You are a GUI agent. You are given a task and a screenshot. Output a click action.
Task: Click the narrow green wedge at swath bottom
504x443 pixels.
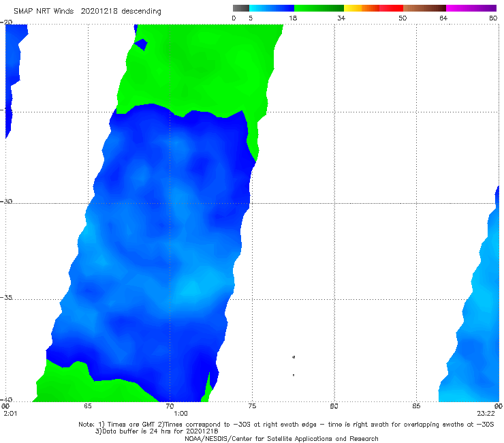(208, 388)
